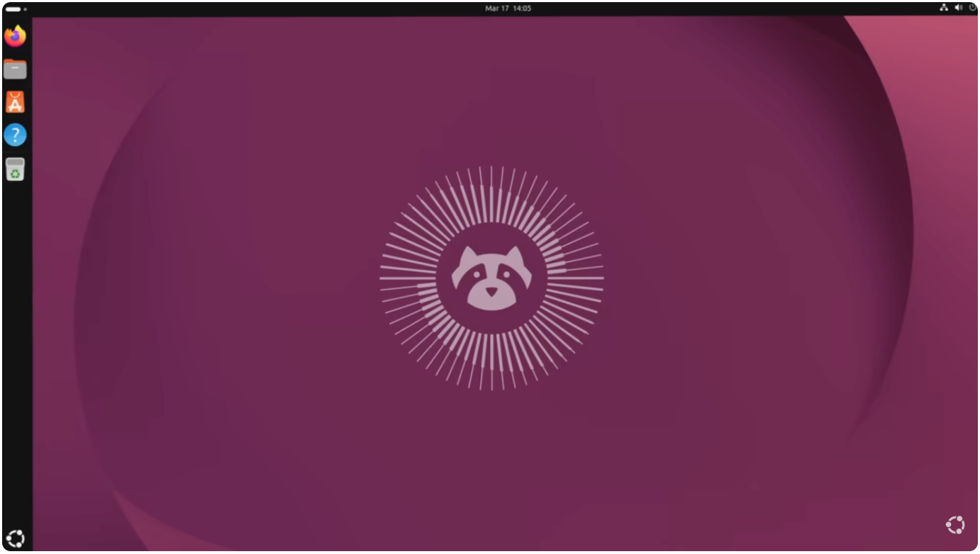Image resolution: width=980 pixels, height=554 pixels.
Task: Open the Files app from the dock
Action: pos(15,69)
